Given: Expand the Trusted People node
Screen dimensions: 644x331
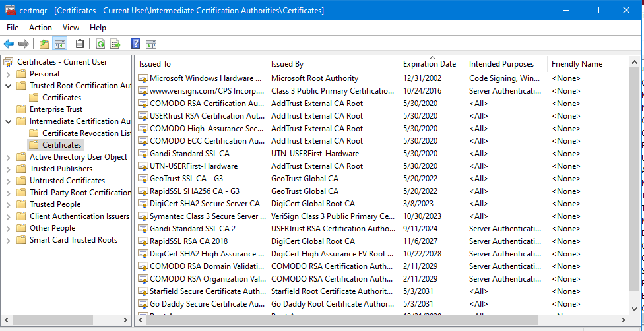Looking at the screenshot, I should coord(8,205).
